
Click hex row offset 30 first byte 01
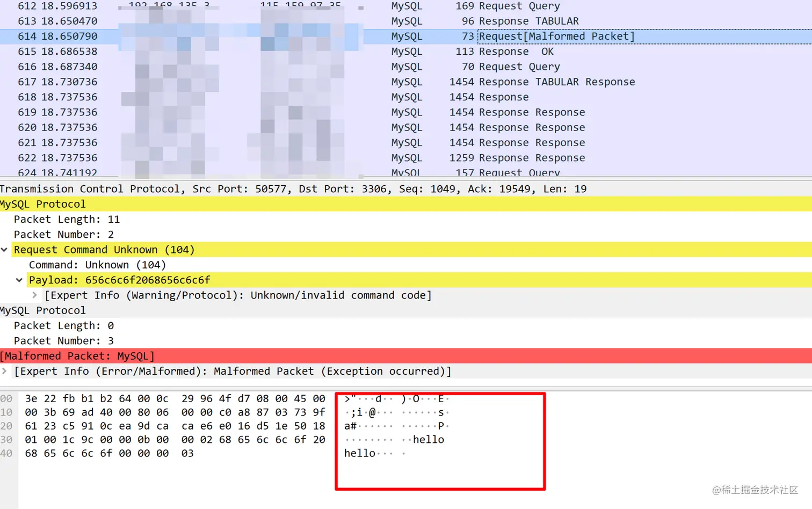coord(31,440)
